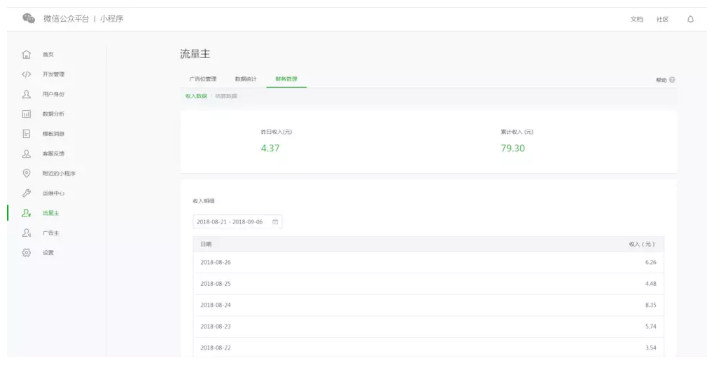The height and width of the screenshot is (376, 720).
Task: Click the WeChat logo icon in header
Action: coord(28,18)
